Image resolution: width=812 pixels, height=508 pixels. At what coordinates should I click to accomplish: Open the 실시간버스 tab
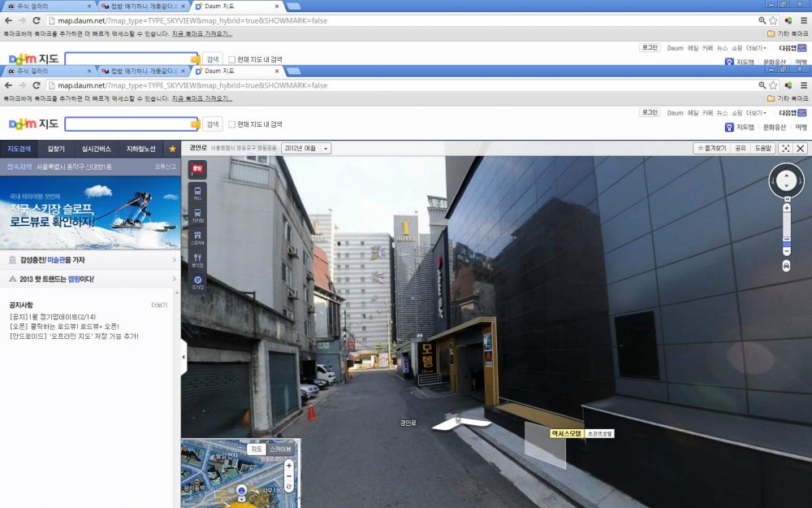97,149
